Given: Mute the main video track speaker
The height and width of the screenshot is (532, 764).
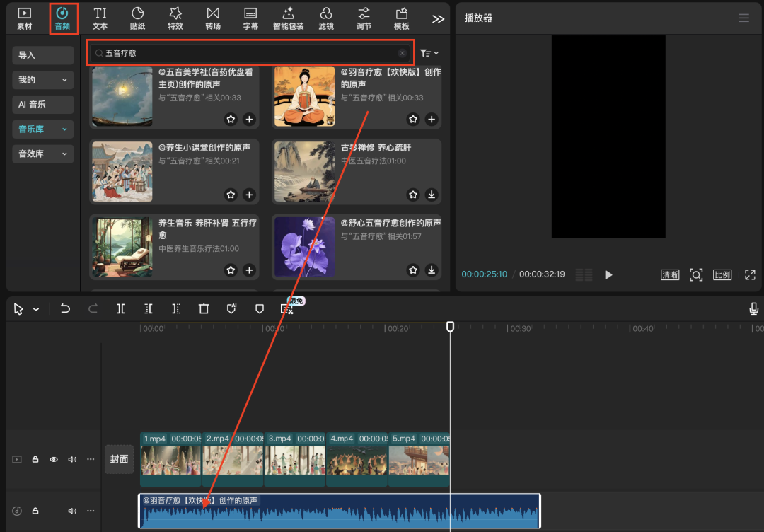Looking at the screenshot, I should pos(71,459).
